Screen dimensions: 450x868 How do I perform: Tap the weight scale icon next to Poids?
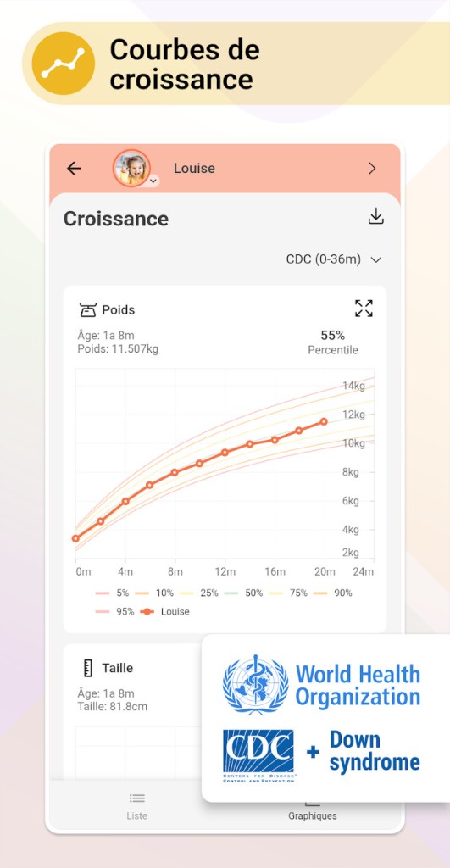click(87, 310)
